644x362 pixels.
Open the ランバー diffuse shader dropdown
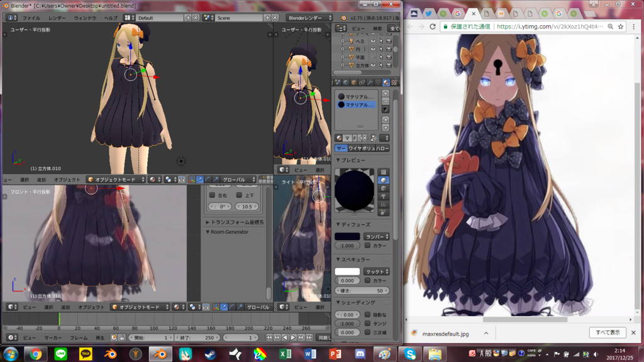377,236
